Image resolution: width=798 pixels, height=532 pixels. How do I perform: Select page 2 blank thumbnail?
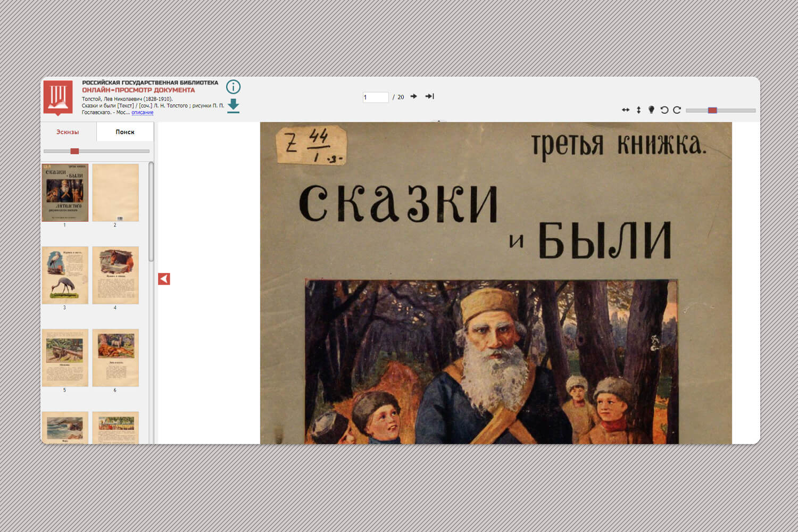115,193
